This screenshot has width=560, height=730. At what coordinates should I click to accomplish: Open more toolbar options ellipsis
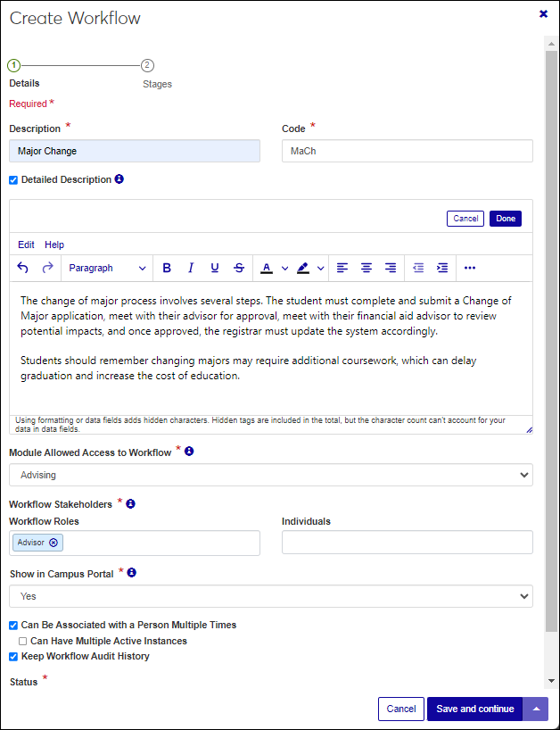[x=470, y=268]
